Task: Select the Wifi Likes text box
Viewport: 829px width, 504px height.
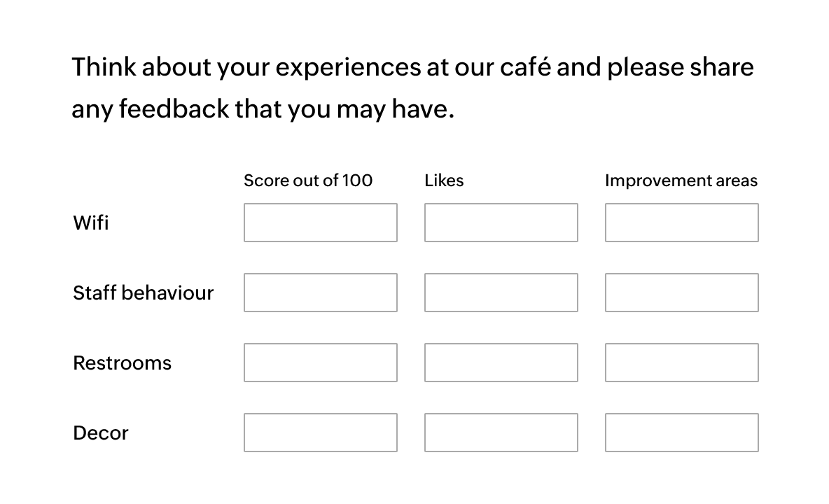Action: click(501, 223)
